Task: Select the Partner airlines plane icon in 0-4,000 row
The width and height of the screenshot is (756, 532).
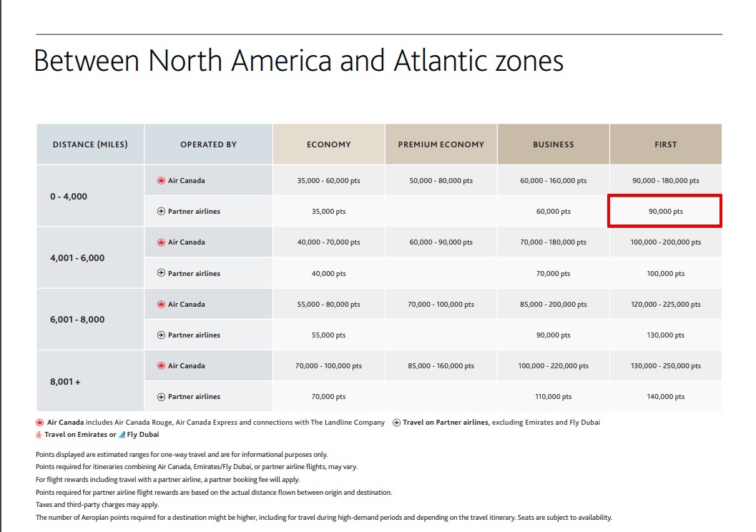Action: point(160,211)
